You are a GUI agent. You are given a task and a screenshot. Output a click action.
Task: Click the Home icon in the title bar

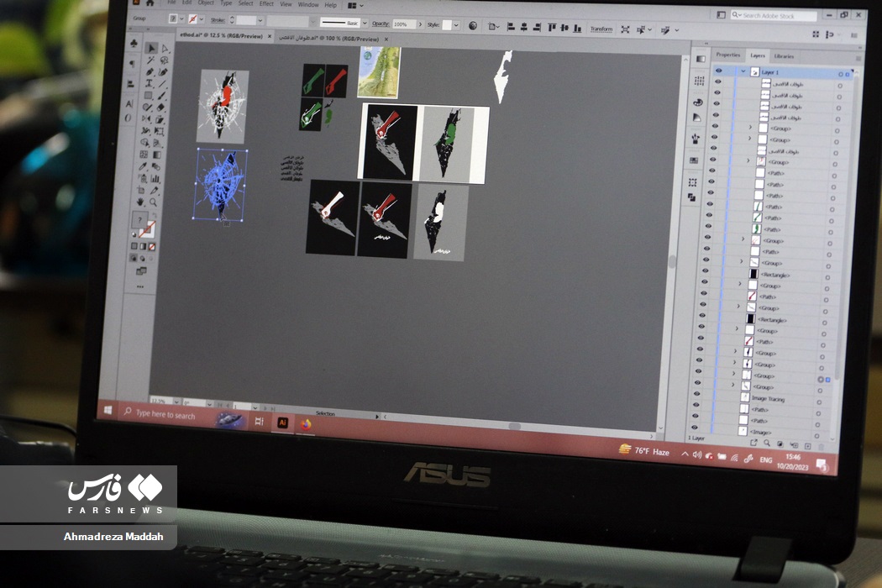[x=150, y=3]
